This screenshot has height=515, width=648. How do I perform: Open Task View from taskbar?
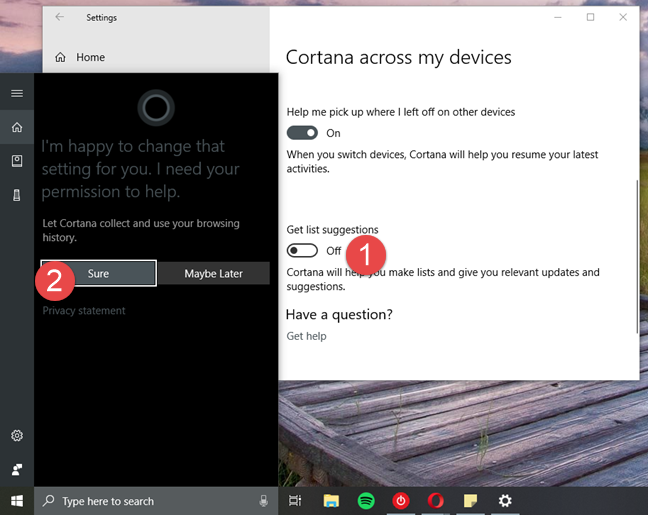(x=295, y=501)
